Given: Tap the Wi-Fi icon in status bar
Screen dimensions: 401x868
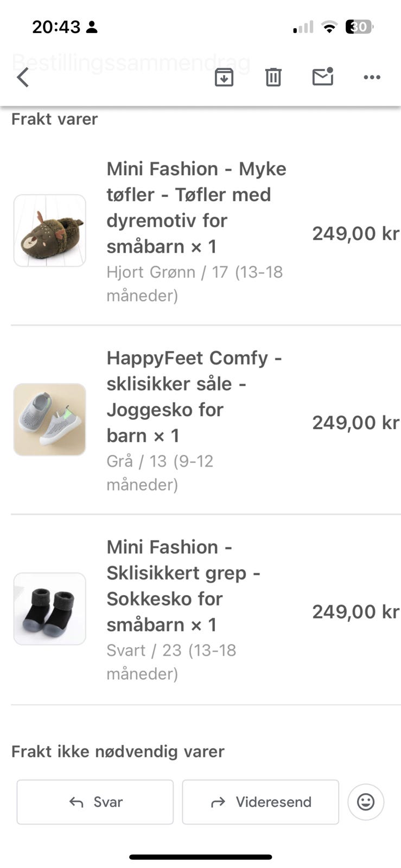Looking at the screenshot, I should 329,27.
